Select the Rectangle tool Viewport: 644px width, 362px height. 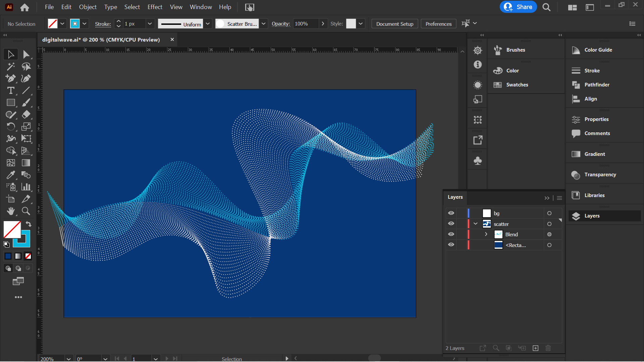(x=10, y=103)
